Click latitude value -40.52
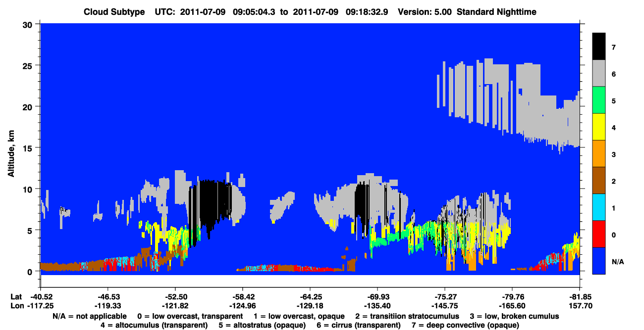This screenshot has width=644, height=330. click(x=41, y=297)
